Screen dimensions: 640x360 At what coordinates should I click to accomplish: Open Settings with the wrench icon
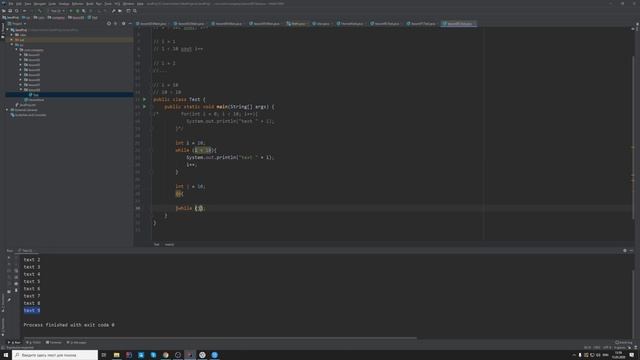pos(113,11)
